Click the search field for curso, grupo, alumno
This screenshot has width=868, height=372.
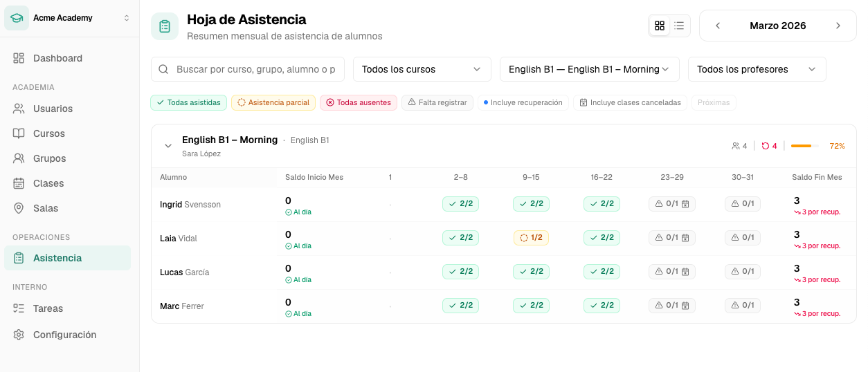(x=248, y=69)
